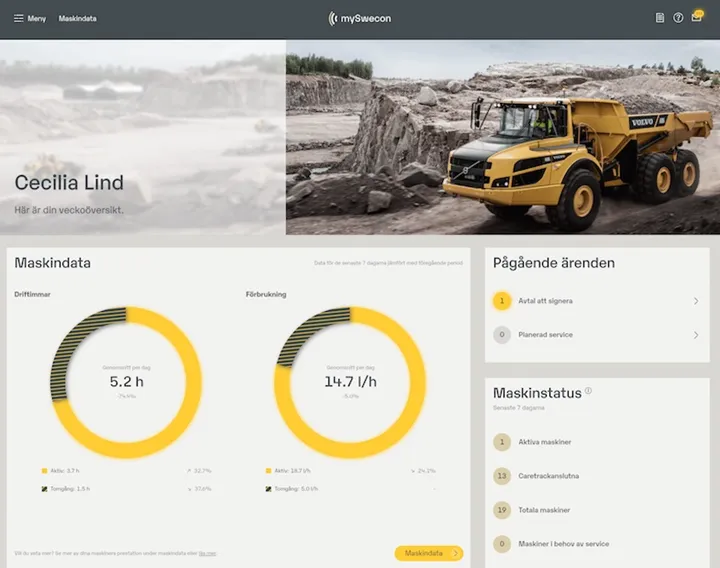Screen dimensions: 720x568
Task: Click the badge '19' for Totala maskiner
Action: coord(502,510)
